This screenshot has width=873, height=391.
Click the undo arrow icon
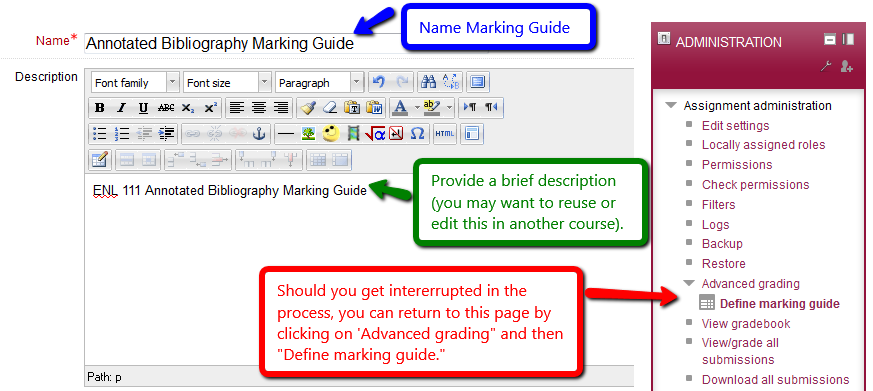[x=379, y=82]
